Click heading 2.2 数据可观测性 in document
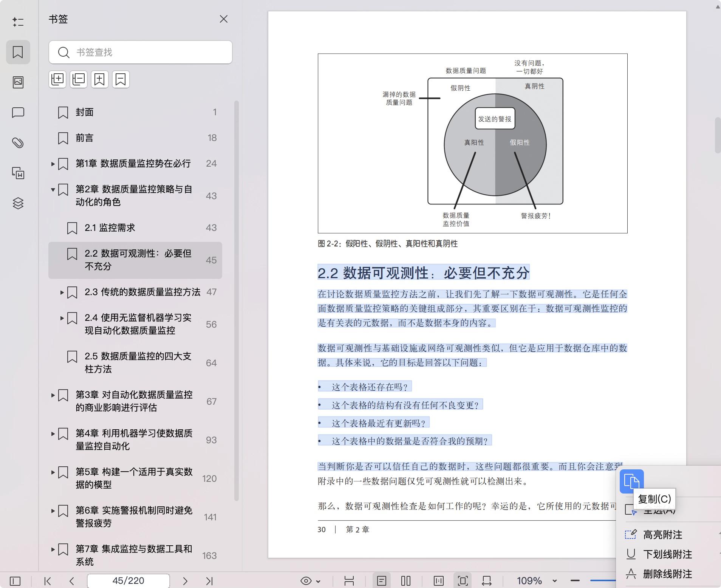This screenshot has height=588, width=721. click(423, 273)
